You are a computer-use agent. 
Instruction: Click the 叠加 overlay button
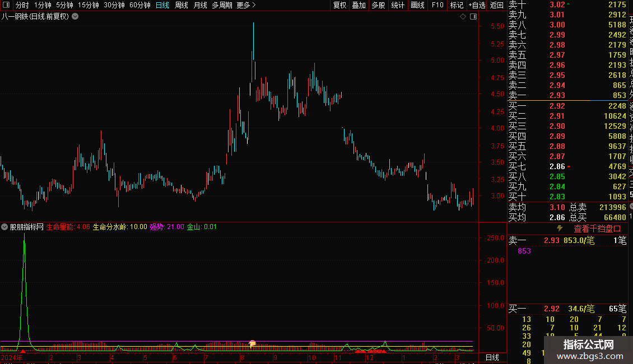pos(359,5)
